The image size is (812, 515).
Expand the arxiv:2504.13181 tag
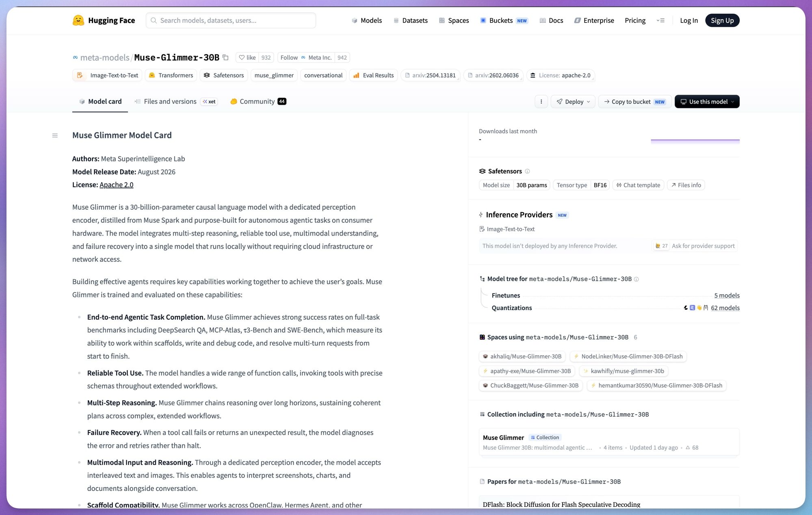tap(430, 75)
